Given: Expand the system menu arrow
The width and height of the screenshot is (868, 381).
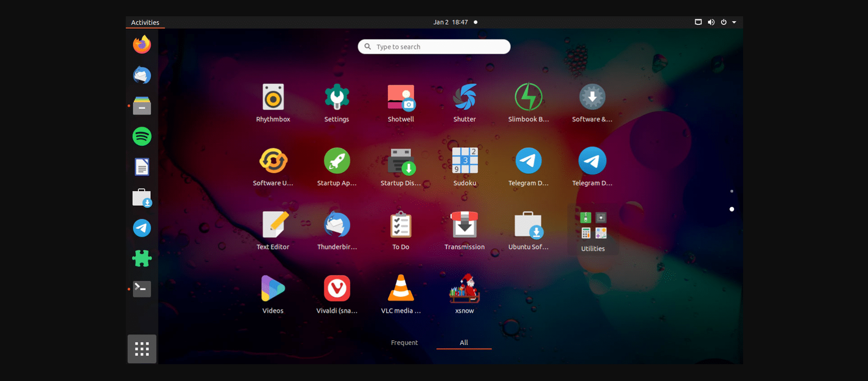Looking at the screenshot, I should [x=734, y=22].
